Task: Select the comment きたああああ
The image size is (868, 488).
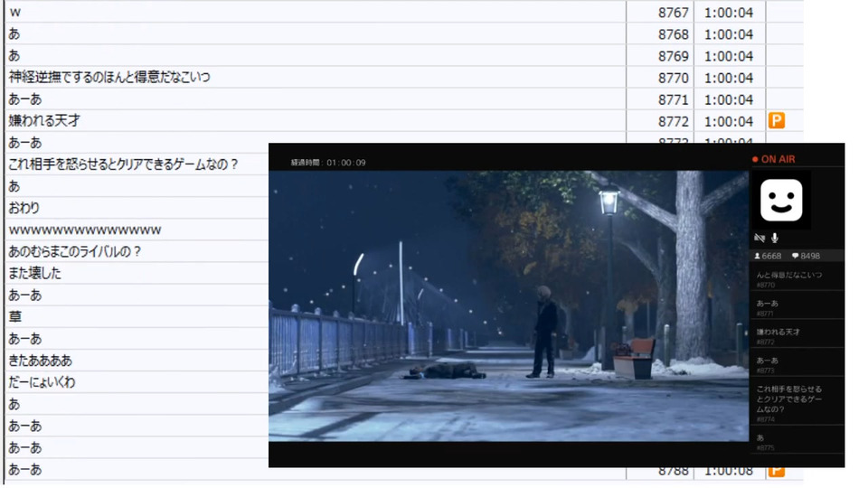Action: coord(40,361)
